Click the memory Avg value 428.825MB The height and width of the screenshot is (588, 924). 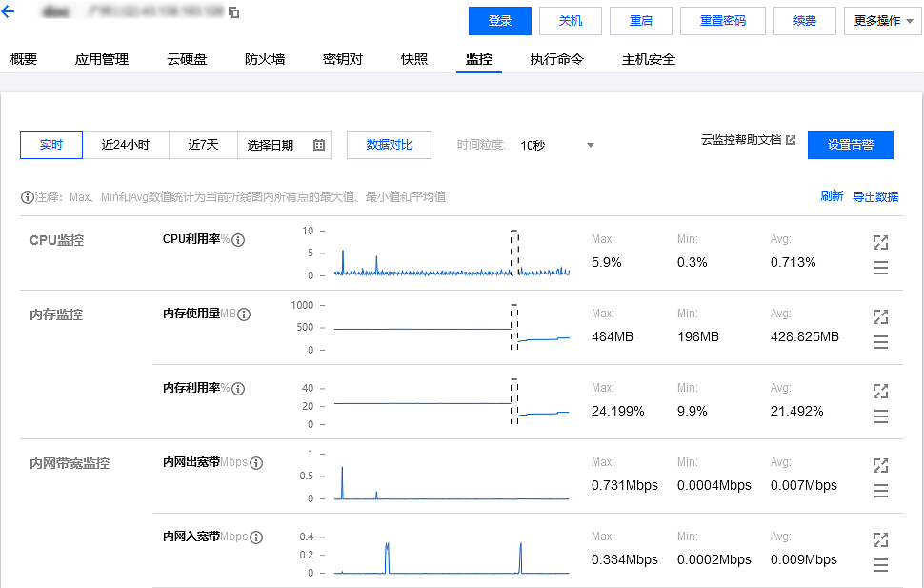(804, 336)
